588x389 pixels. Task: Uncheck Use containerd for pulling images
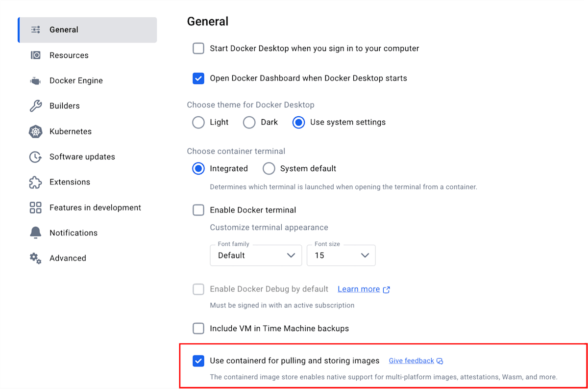(x=198, y=361)
